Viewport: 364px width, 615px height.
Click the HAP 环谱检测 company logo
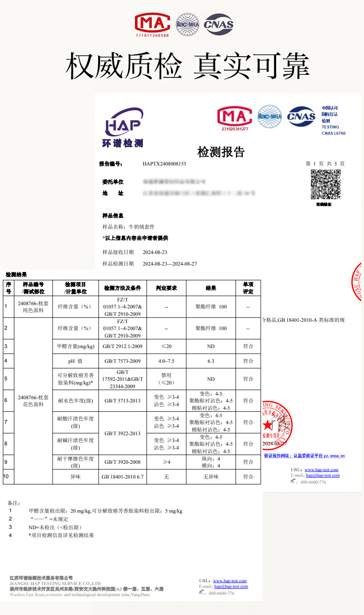tap(123, 128)
